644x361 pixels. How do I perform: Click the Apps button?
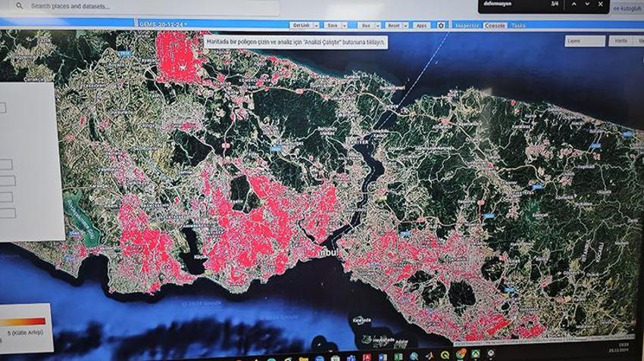pos(421,26)
